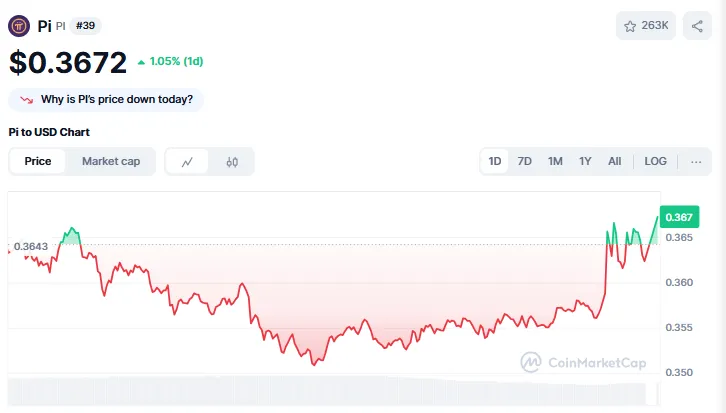Click the Pi coin logo icon
The width and height of the screenshot is (726, 413).
[20, 25]
